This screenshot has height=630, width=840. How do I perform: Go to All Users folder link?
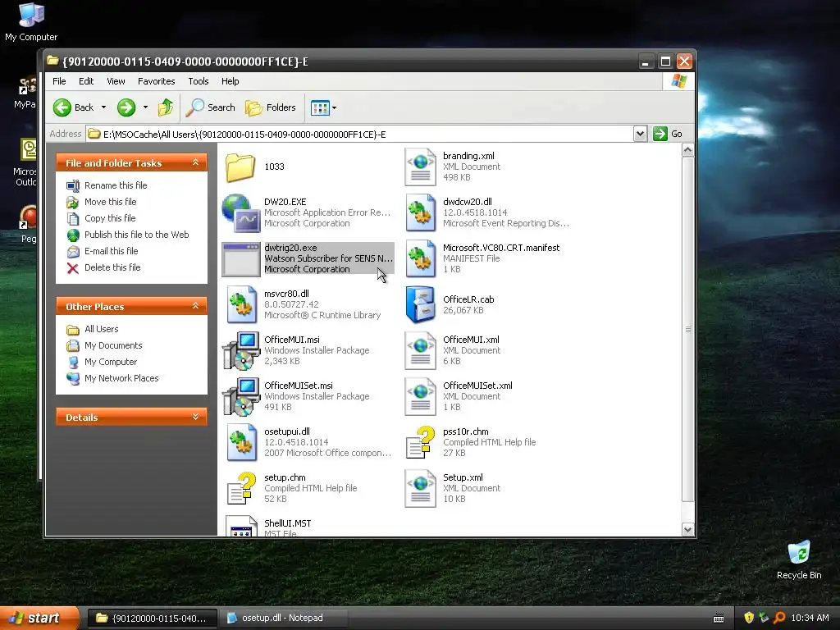coord(101,329)
